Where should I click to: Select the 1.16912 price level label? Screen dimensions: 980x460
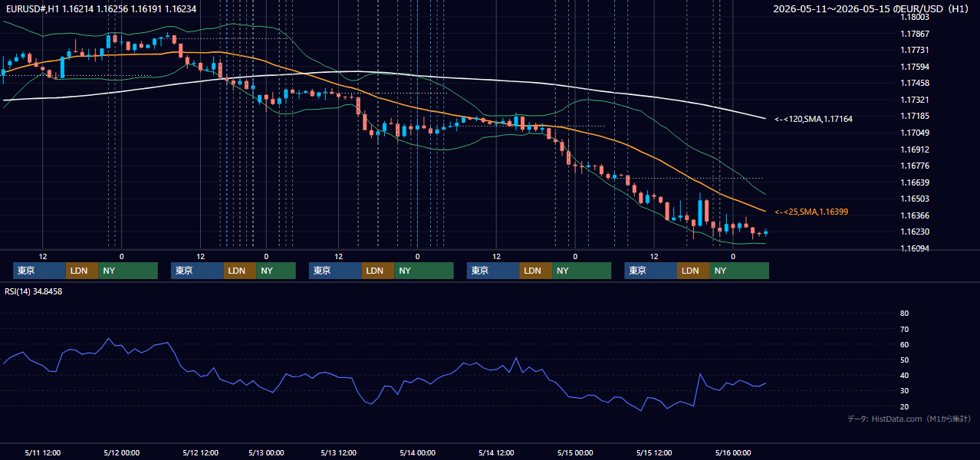(915, 149)
